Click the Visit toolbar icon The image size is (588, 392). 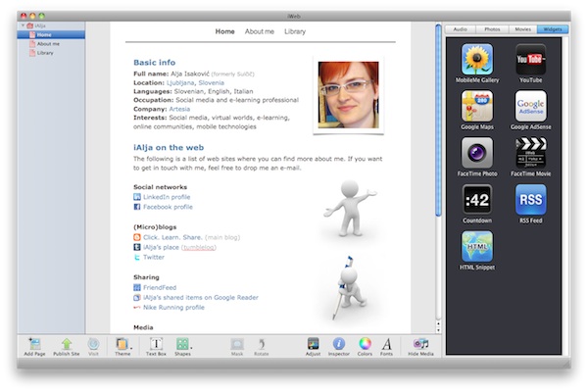tap(93, 344)
